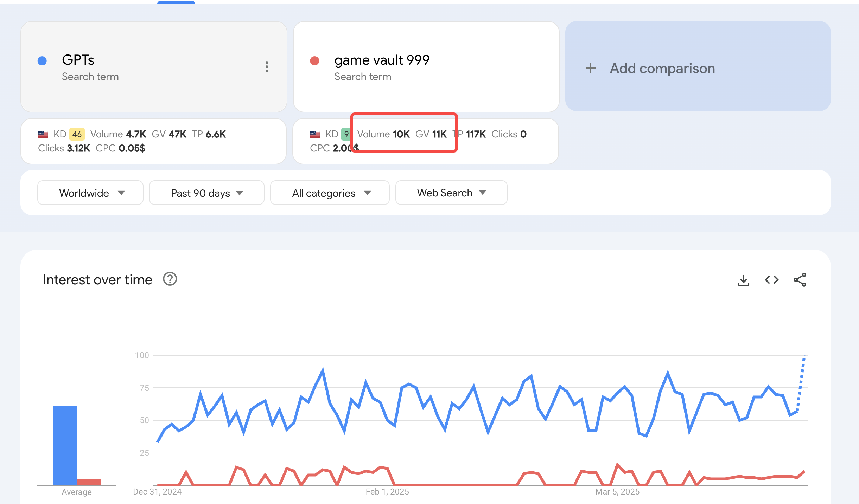Click the blue dot next to GPTs

click(42, 61)
